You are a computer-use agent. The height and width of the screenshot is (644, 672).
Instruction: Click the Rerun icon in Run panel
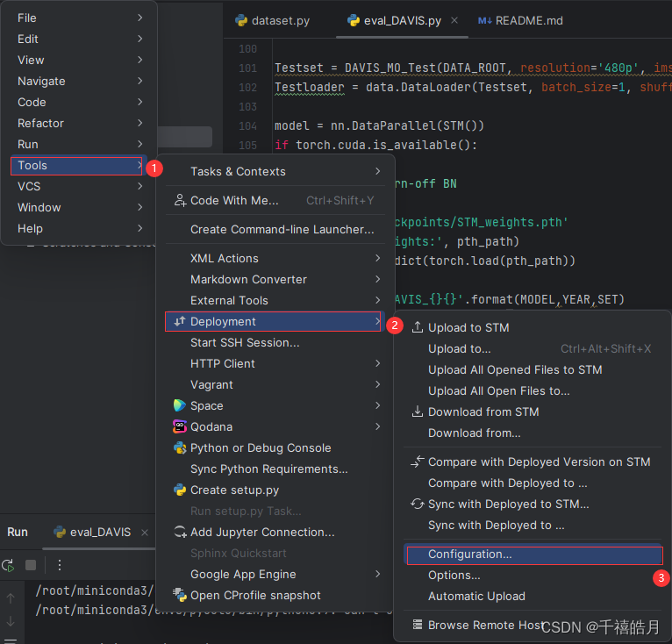8,565
